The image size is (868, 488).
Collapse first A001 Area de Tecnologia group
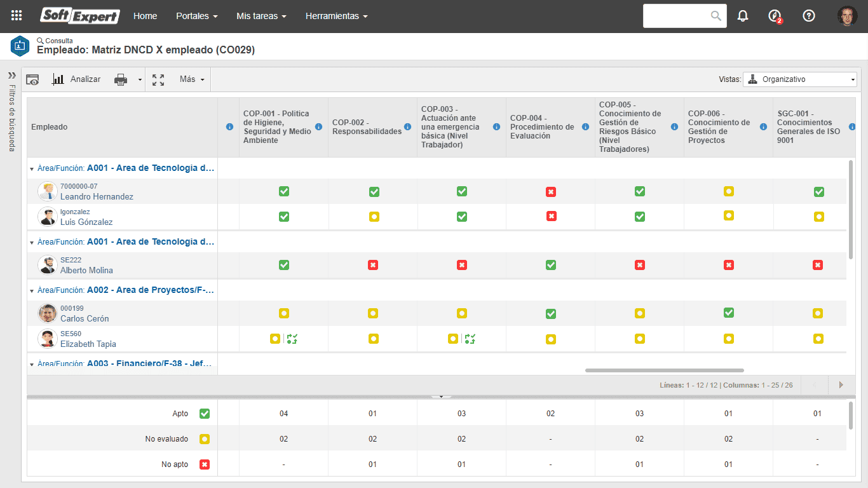click(x=32, y=169)
